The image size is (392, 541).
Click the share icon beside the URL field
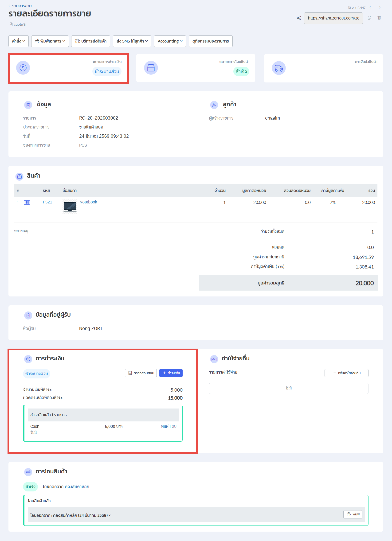click(x=299, y=18)
